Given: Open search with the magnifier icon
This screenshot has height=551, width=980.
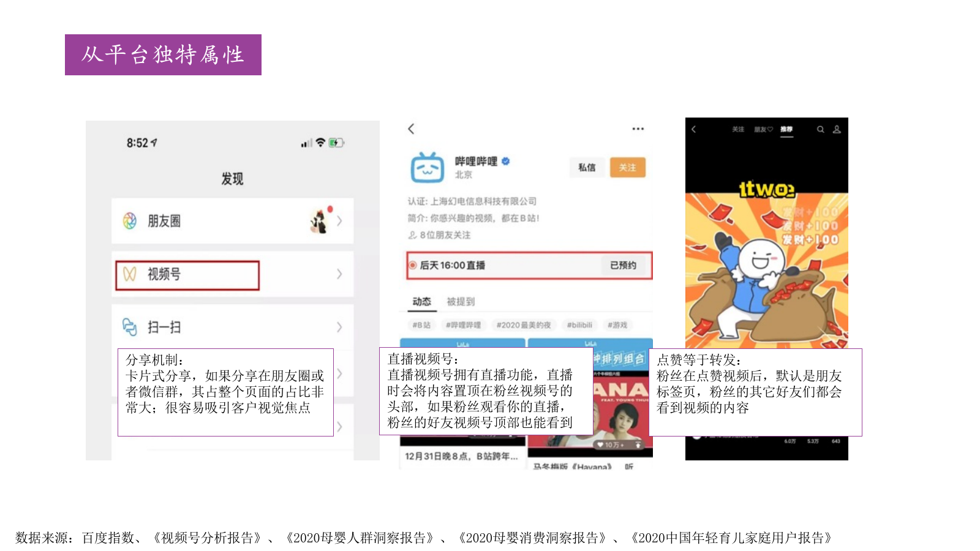Looking at the screenshot, I should click(x=821, y=130).
